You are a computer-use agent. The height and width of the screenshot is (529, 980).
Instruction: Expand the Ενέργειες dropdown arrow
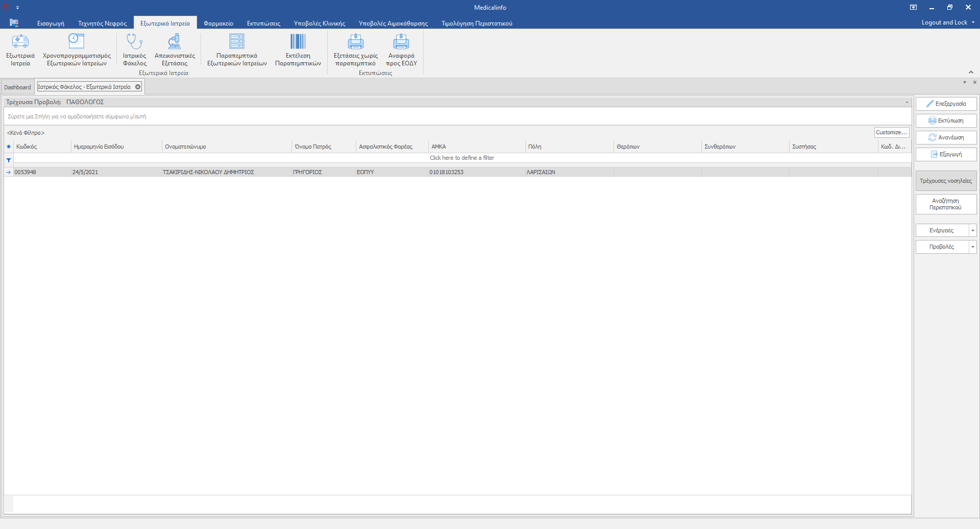click(973, 231)
